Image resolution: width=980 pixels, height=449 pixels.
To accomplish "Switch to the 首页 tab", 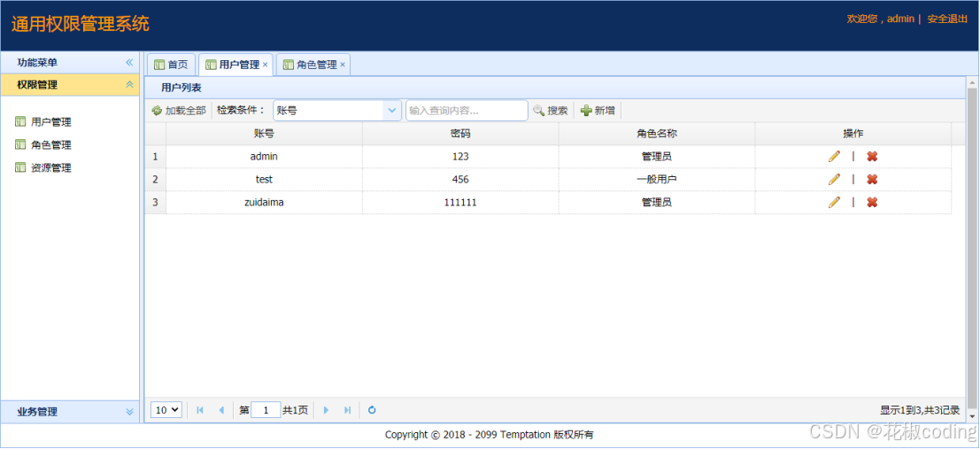I will click(171, 65).
